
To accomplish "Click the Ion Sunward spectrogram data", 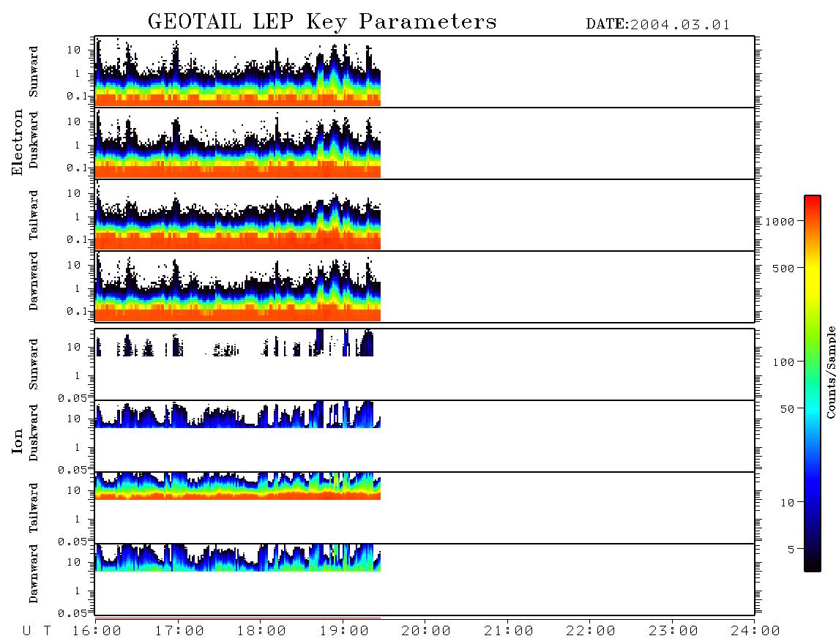I will pyautogui.click(x=234, y=342).
